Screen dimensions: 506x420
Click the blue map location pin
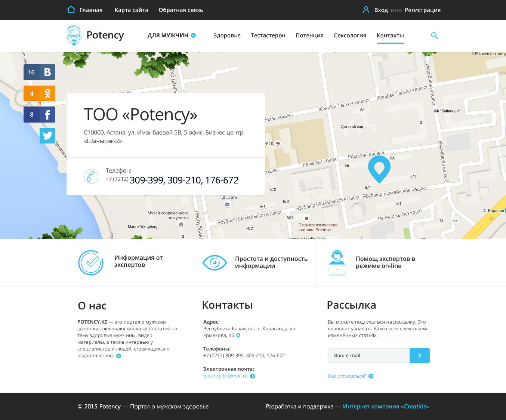(x=379, y=169)
